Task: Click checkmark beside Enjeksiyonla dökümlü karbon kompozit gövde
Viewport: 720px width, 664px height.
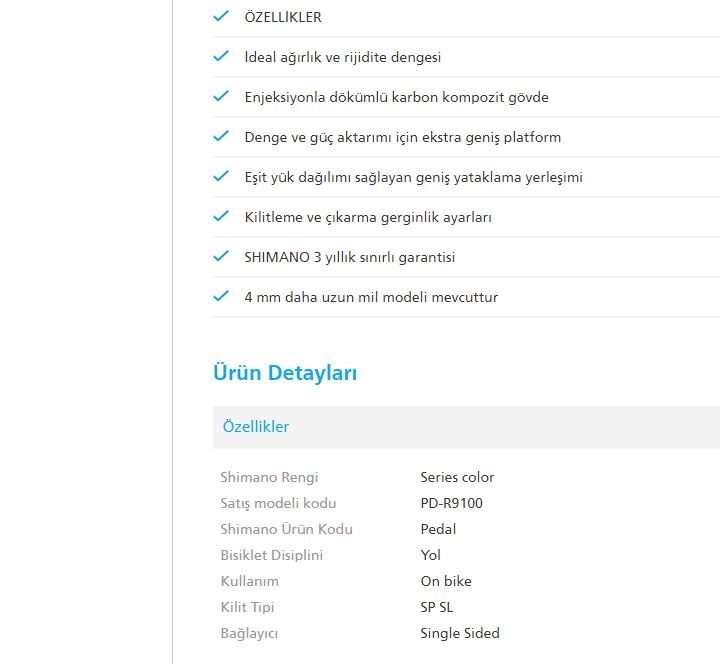Action: 221,97
